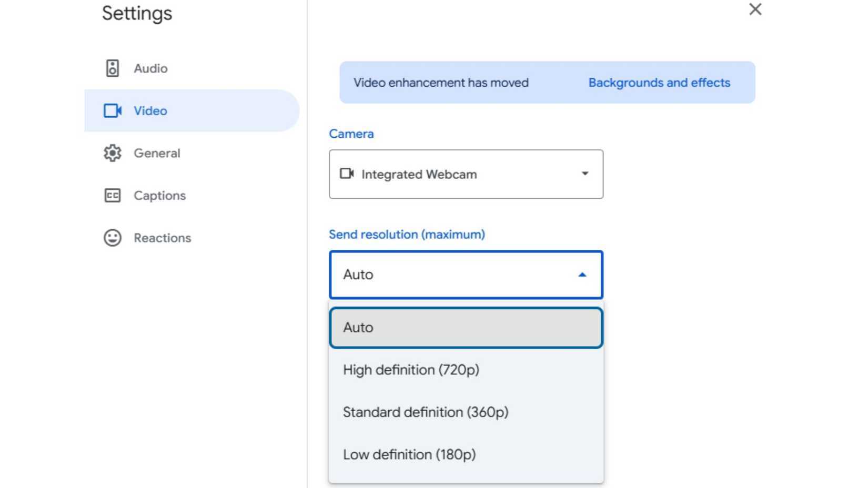
Task: Select the Reactions settings tab
Action: point(192,238)
